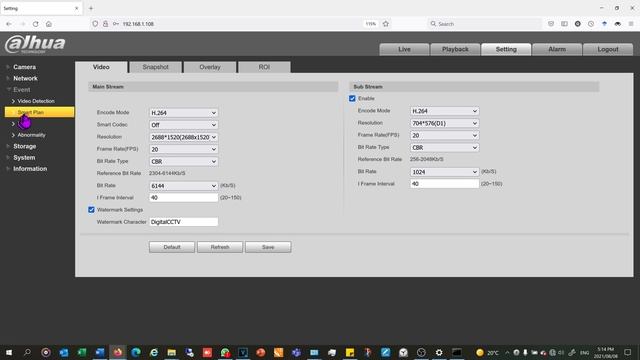Viewport: 640px width, 360px height.
Task: Open Sub Stream Bit Rate Type dropdown
Action: coord(444,148)
